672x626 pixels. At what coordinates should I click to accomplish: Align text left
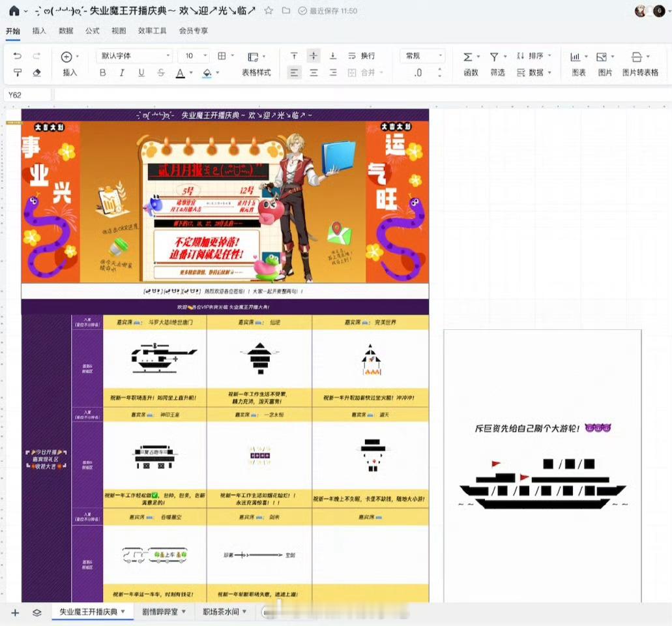pos(294,73)
